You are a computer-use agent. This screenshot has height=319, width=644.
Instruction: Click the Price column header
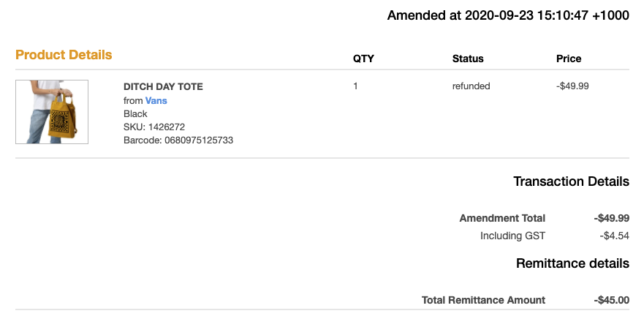tap(569, 59)
